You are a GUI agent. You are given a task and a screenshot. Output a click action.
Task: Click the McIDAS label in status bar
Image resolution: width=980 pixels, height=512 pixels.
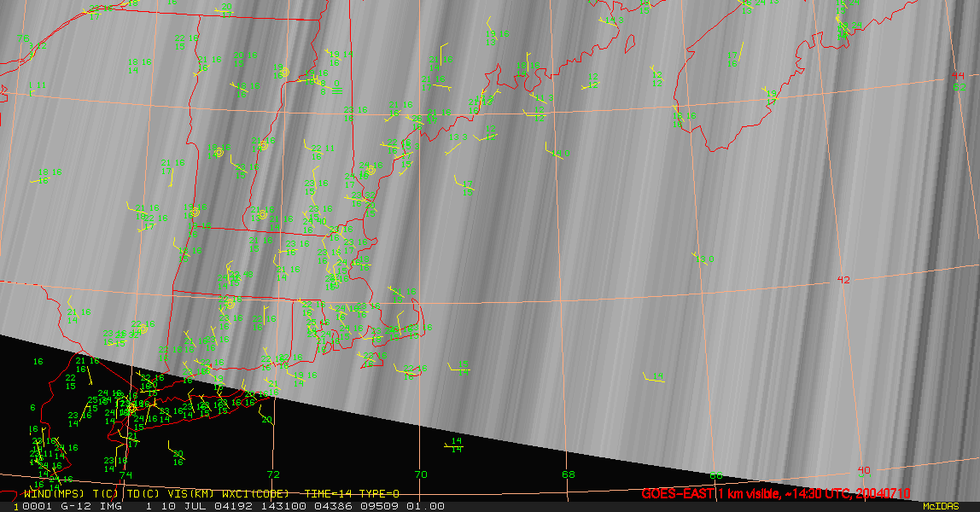coord(941,506)
